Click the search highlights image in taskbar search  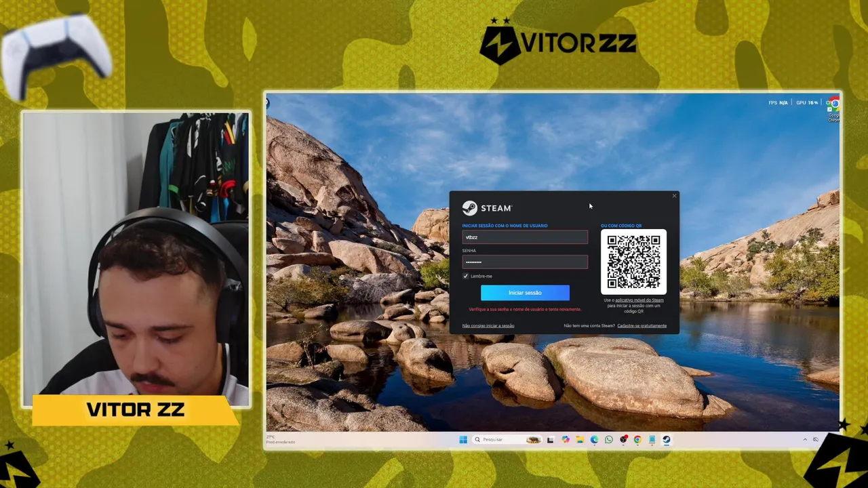tap(534, 440)
